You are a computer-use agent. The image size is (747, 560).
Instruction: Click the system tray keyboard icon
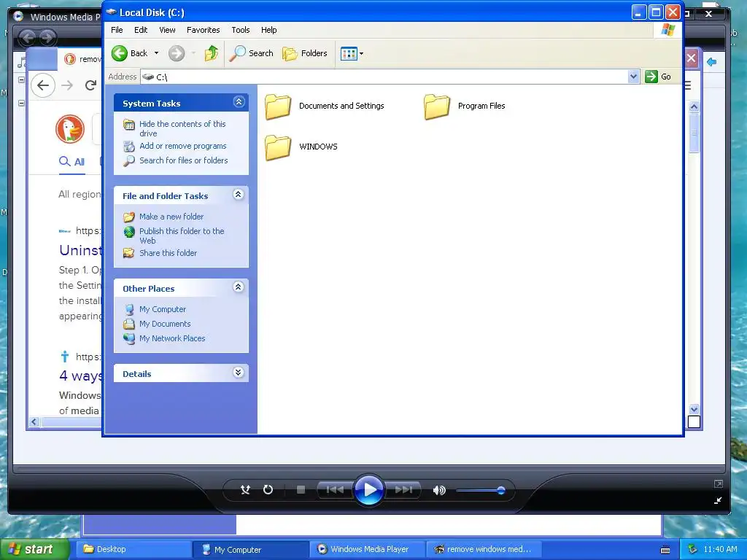click(665, 550)
